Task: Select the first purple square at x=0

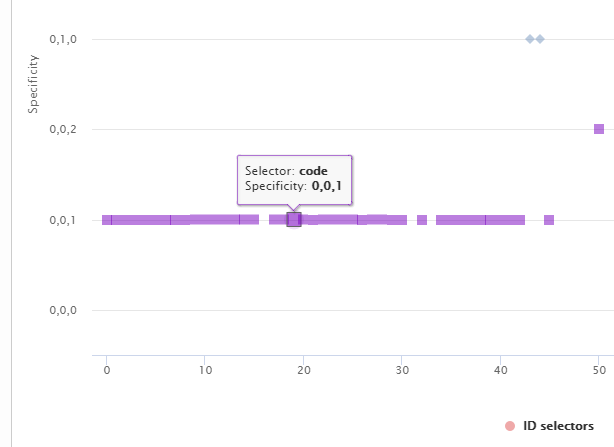Action: (107, 220)
